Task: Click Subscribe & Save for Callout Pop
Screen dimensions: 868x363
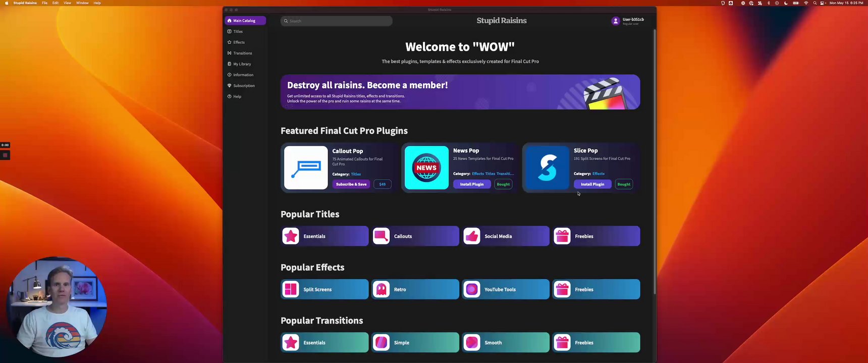Action: 351,185
